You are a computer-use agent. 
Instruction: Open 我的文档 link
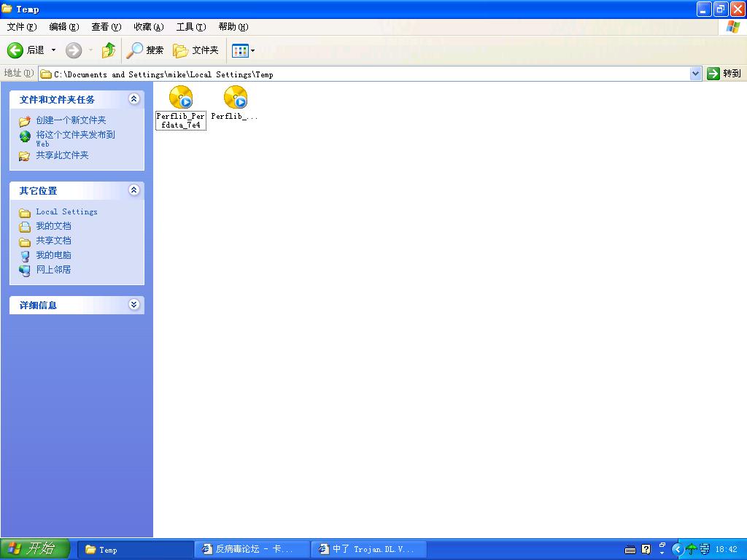pos(53,226)
